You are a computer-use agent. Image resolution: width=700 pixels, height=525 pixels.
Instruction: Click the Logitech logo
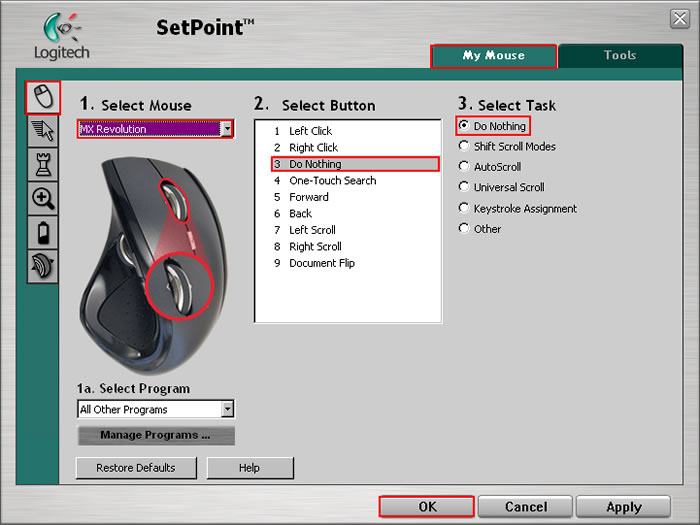[62, 37]
